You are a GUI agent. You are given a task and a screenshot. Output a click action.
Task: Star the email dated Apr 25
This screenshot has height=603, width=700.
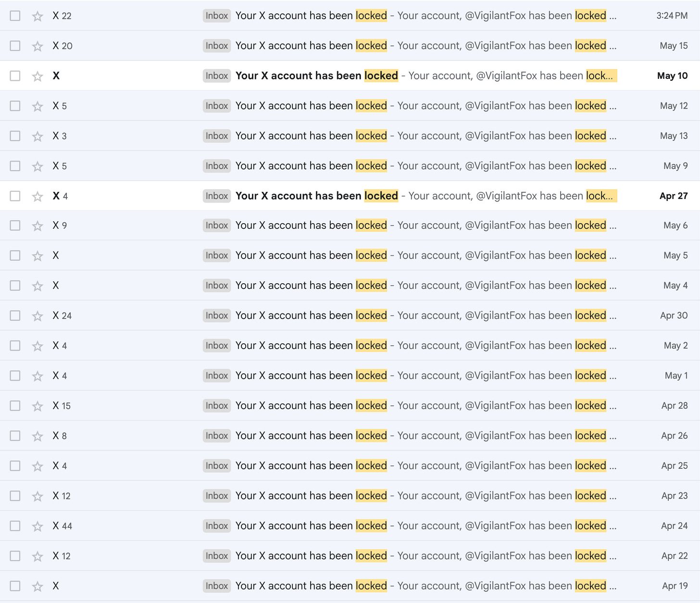(x=37, y=466)
